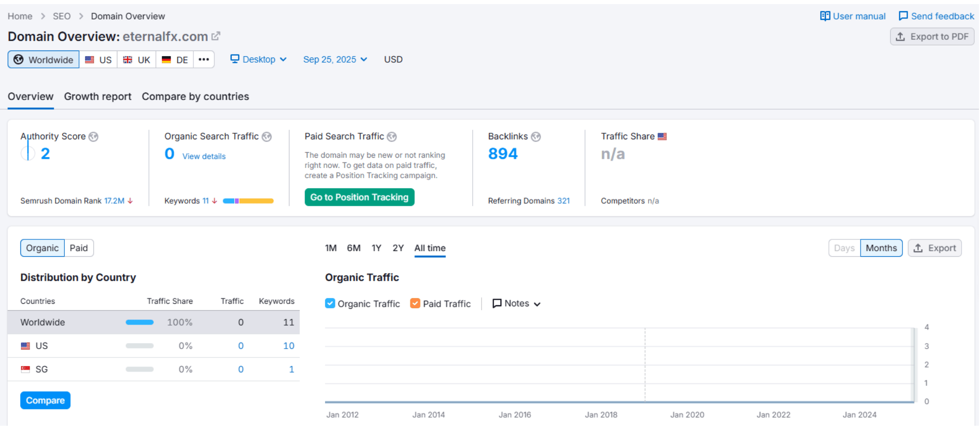The height and width of the screenshot is (439, 980).
Task: Select the UK database label
Action: coord(144,60)
